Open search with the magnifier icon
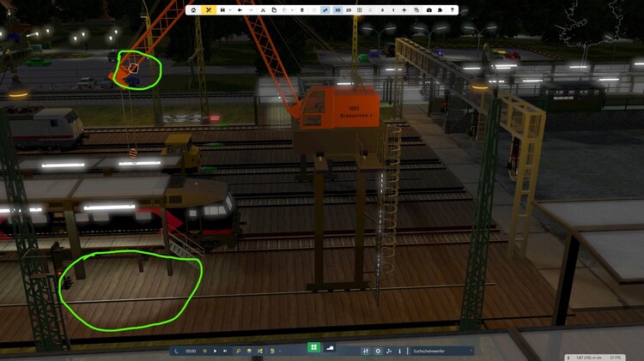Viewport: 644px width, 361px height. coord(238,351)
